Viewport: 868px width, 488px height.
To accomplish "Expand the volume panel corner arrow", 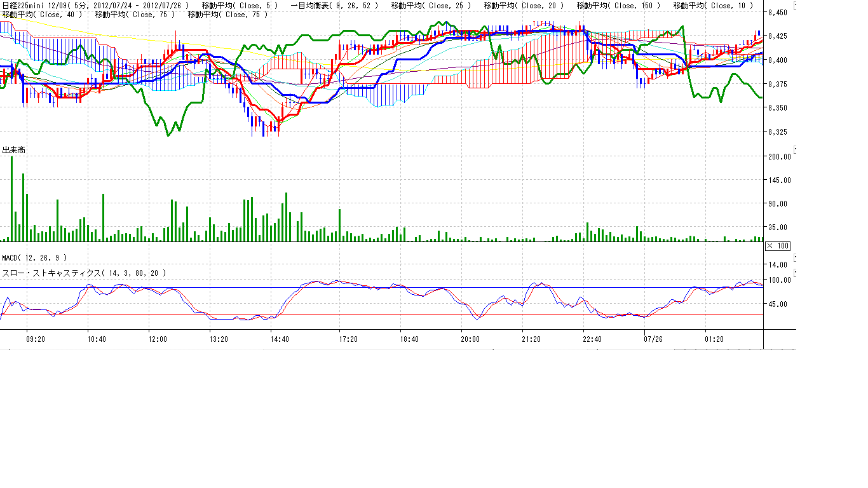I will [x=794, y=150].
